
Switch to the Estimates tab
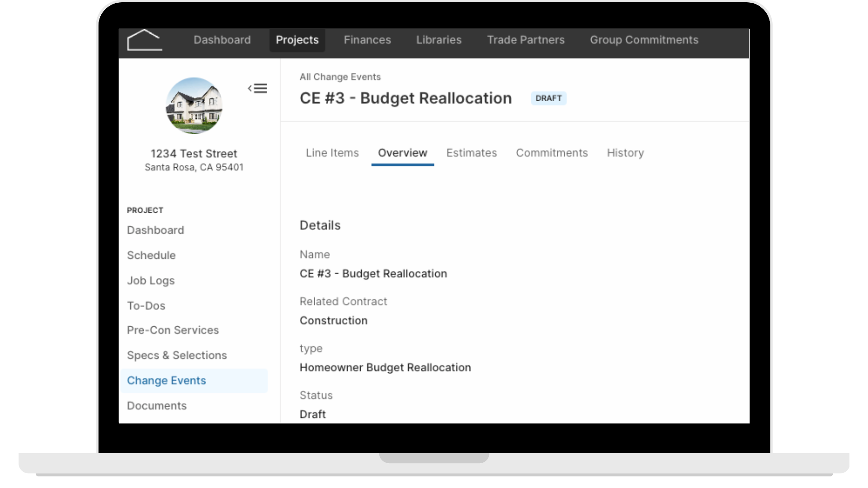click(472, 153)
